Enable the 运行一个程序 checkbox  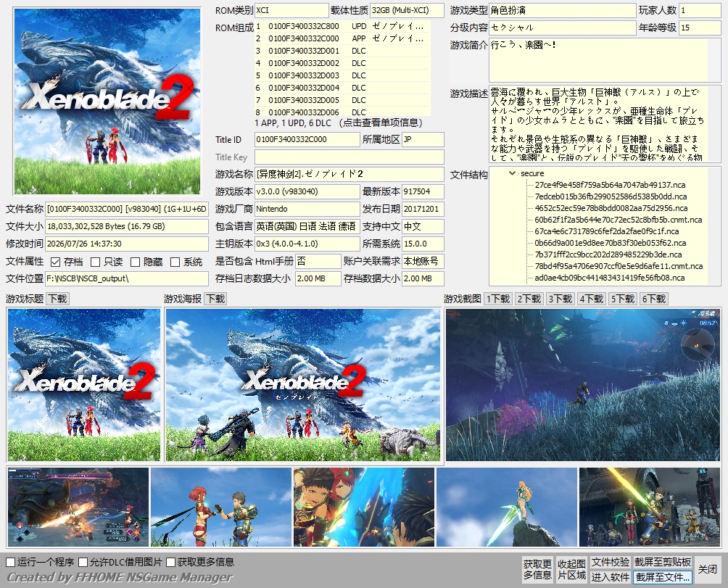pos(11,563)
